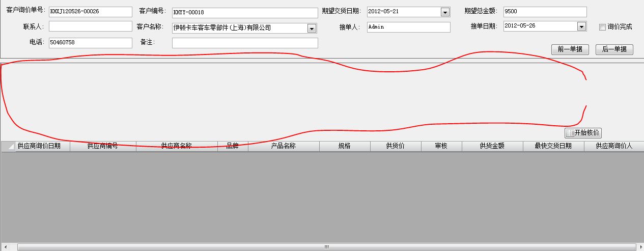The height and width of the screenshot is (251, 644).
Task: Select the 供货价 column header
Action: 395,146
